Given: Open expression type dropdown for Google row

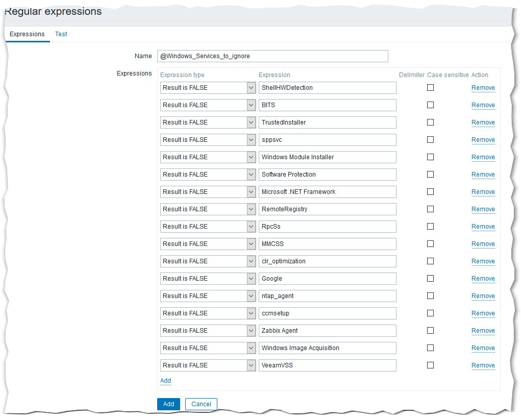Looking at the screenshot, I should coord(208,279).
